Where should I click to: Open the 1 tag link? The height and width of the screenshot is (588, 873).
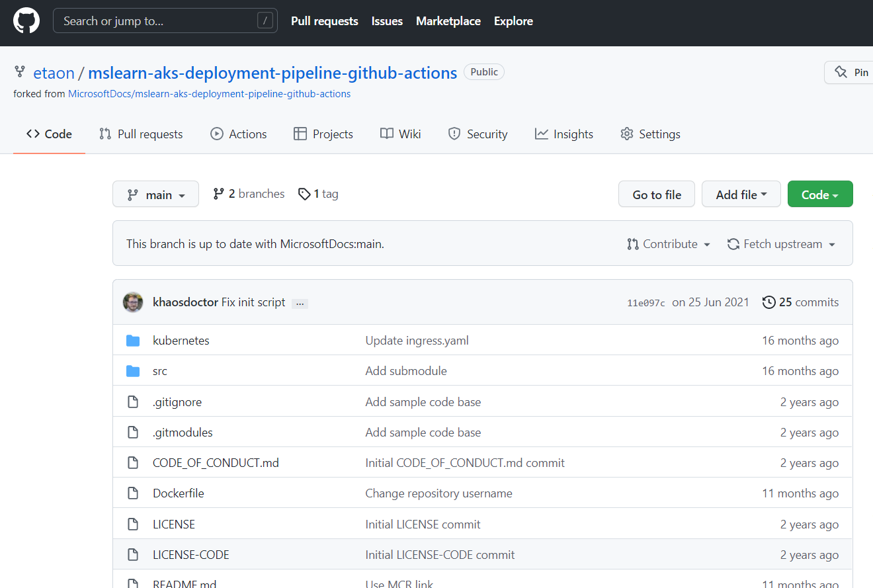tap(318, 194)
